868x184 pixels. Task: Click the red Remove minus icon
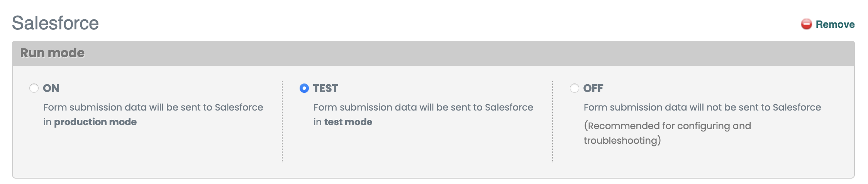(806, 24)
